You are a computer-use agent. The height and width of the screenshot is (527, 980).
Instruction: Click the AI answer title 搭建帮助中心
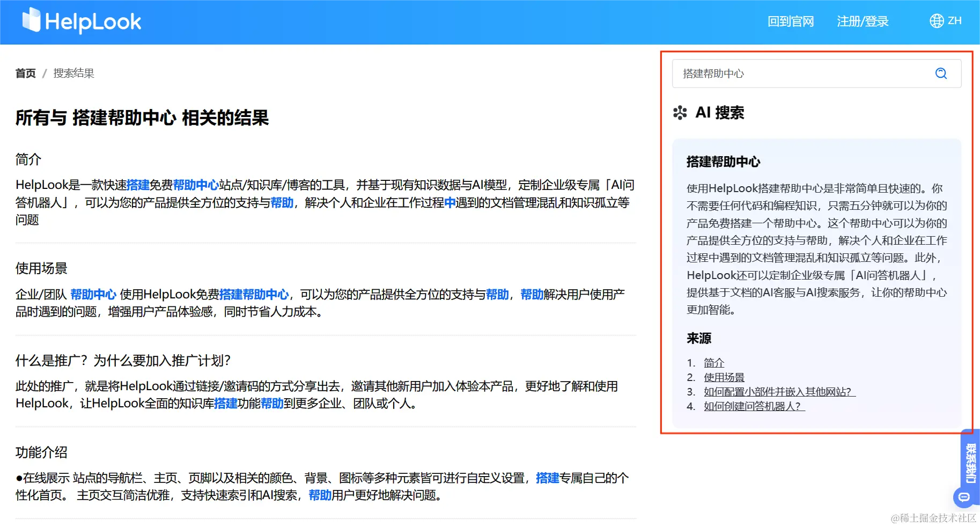point(723,162)
